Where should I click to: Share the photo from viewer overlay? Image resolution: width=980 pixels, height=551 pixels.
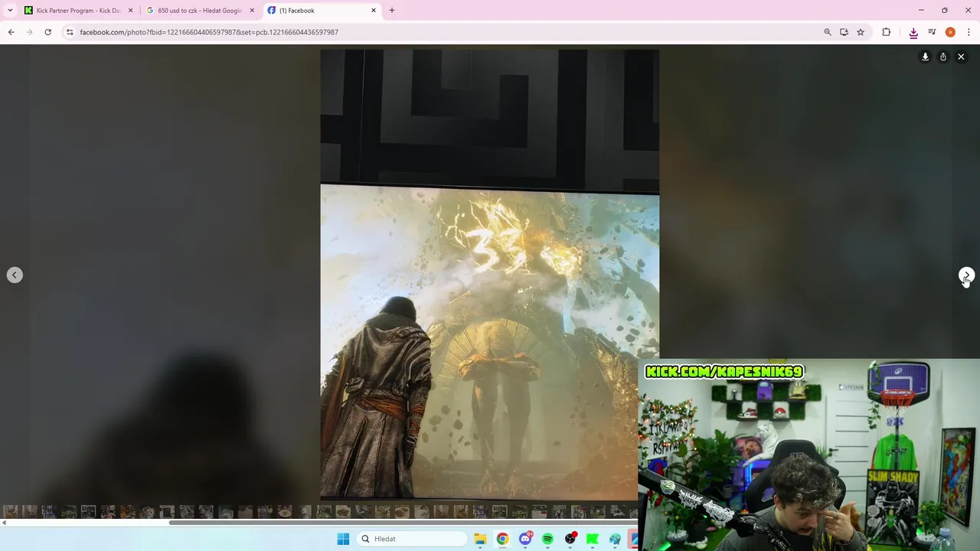(943, 57)
